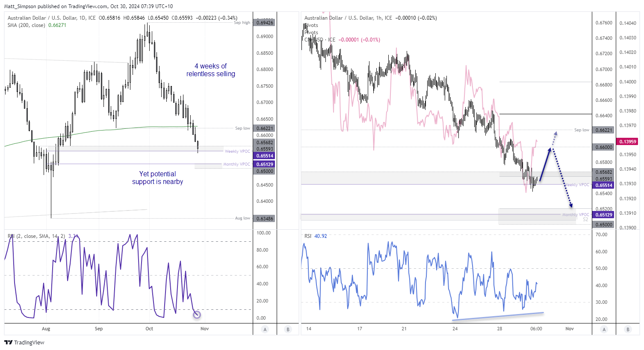
Task: Click the 0.65682 price label on the daily chart
Action: [265, 142]
